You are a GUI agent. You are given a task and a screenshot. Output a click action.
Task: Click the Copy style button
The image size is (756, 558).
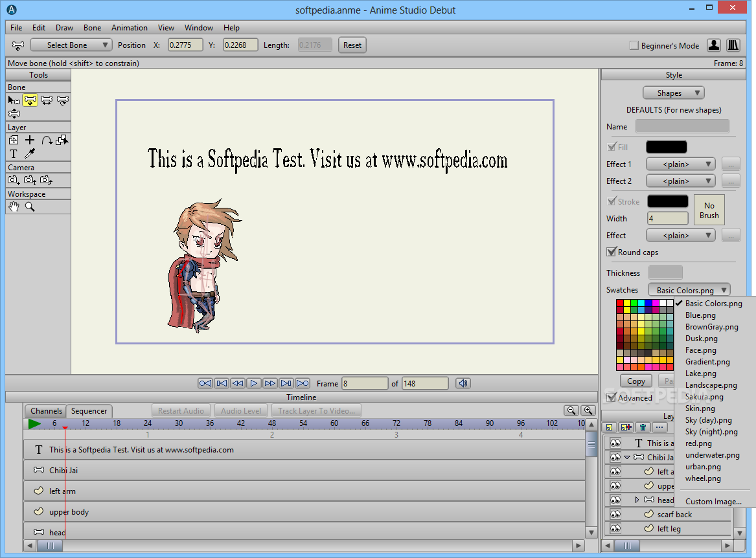[636, 381]
